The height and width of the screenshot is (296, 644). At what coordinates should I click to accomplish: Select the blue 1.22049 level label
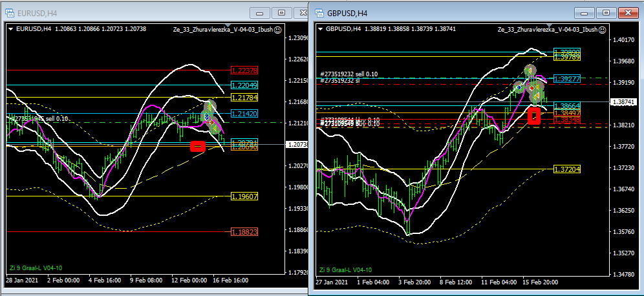pyautogui.click(x=244, y=85)
